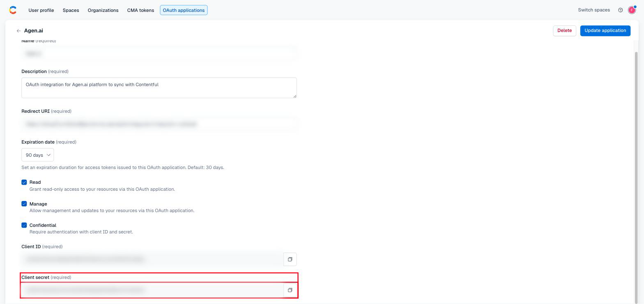The width and height of the screenshot is (644, 304).
Task: Click Switch spaces link
Action: (594, 10)
